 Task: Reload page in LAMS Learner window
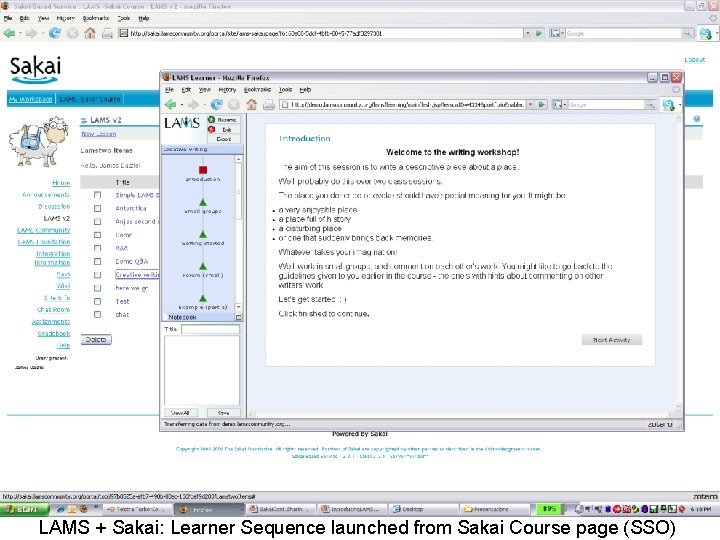pyautogui.click(x=216, y=105)
